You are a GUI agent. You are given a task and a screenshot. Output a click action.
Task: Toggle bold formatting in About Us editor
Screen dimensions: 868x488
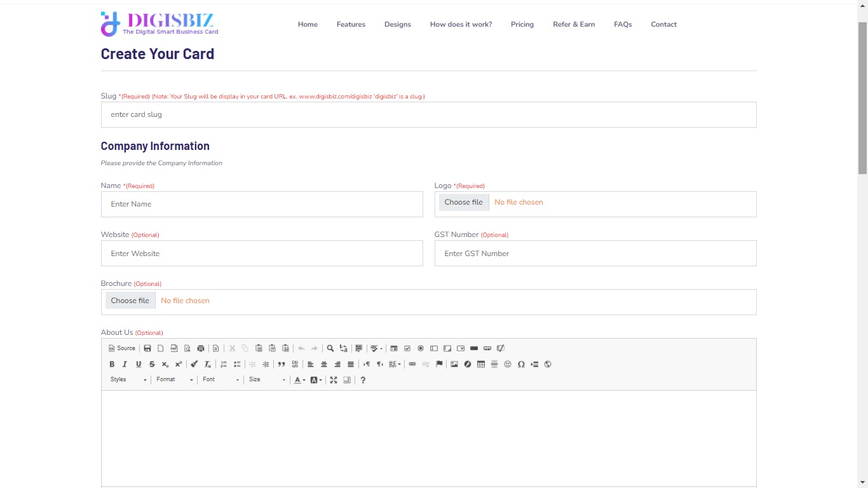click(112, 364)
